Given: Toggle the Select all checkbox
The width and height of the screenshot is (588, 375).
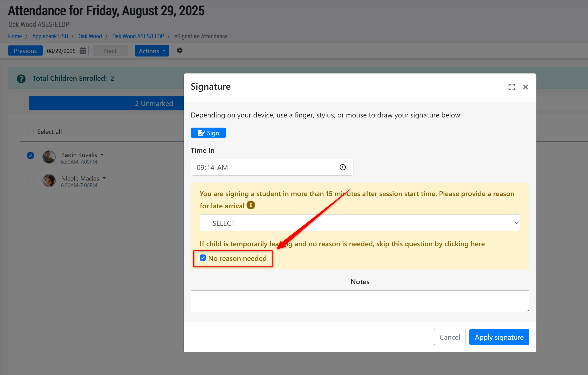Looking at the screenshot, I should tap(31, 131).
